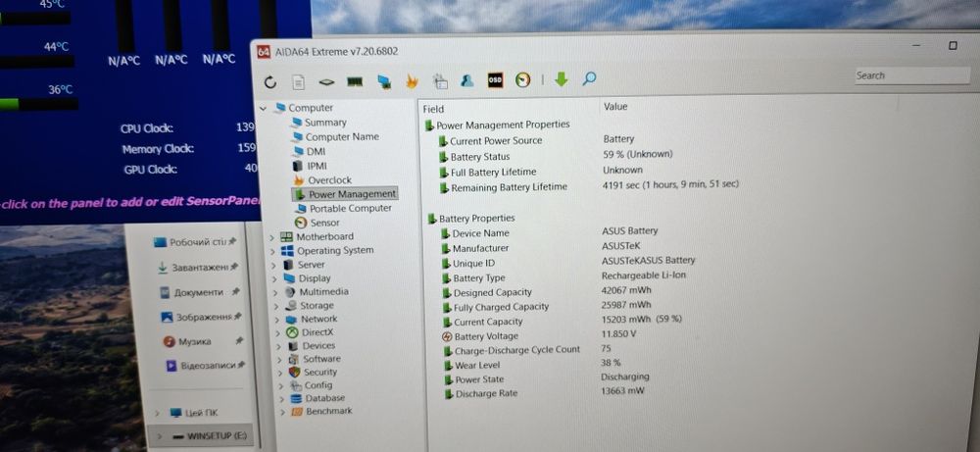Open Відеозаписи in Explorer sidebar
980x452 pixels.
tap(206, 366)
